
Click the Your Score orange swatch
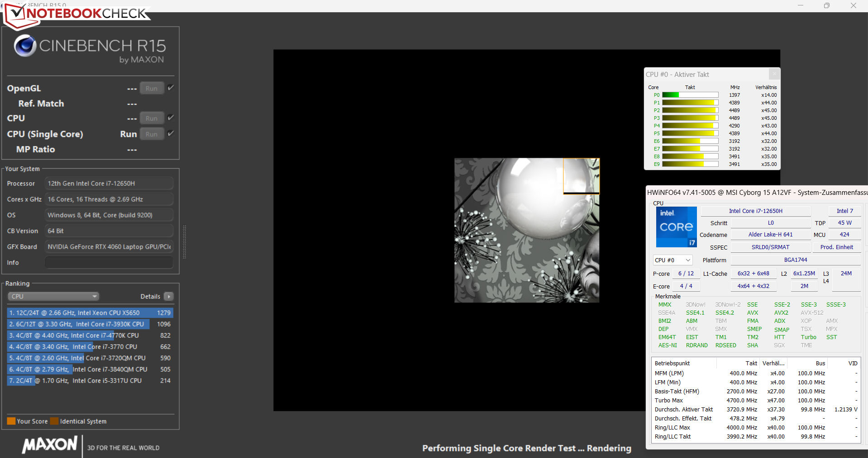pos(11,421)
